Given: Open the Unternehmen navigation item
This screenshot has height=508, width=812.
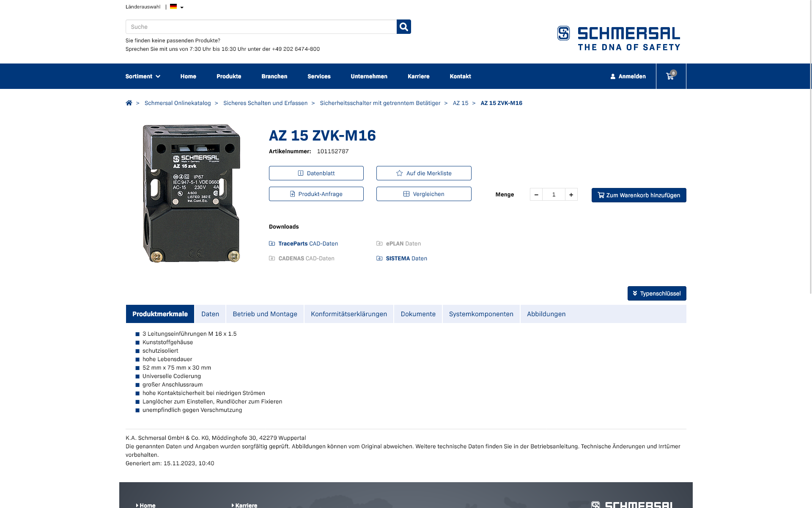Looking at the screenshot, I should click(369, 76).
